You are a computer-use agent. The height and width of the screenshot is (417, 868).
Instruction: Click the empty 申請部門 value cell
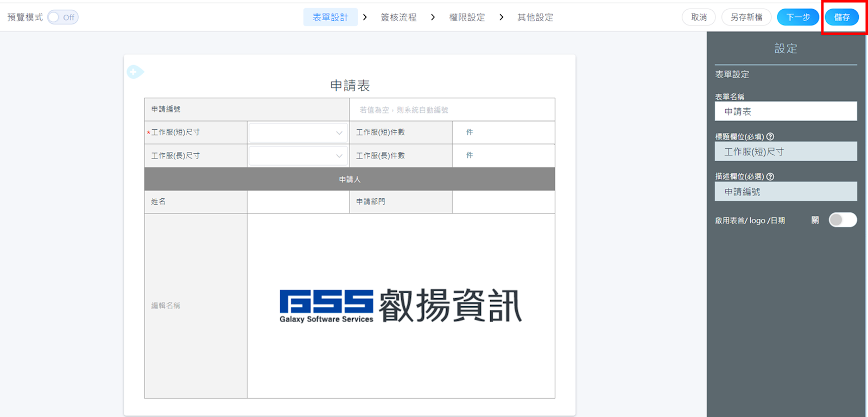[504, 202]
